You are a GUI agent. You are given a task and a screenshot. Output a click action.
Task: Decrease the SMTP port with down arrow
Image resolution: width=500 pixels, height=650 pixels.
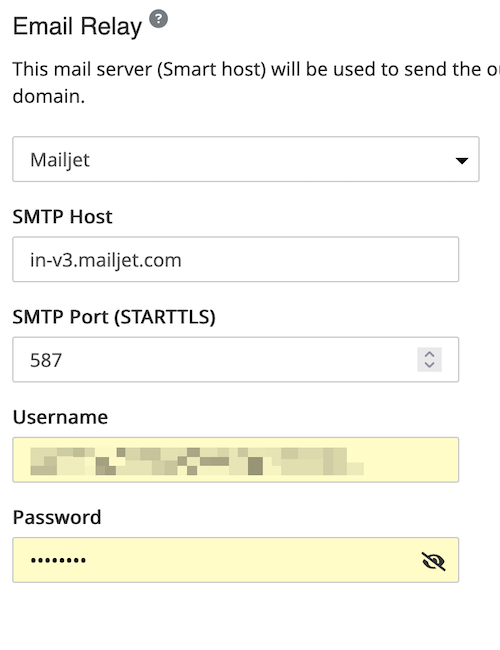coord(430,365)
